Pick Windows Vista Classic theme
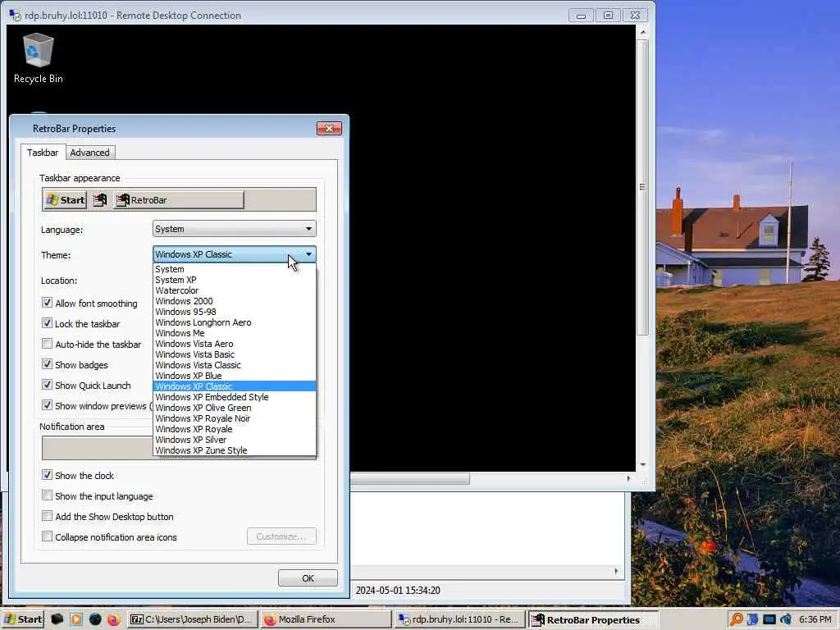 pos(234,365)
